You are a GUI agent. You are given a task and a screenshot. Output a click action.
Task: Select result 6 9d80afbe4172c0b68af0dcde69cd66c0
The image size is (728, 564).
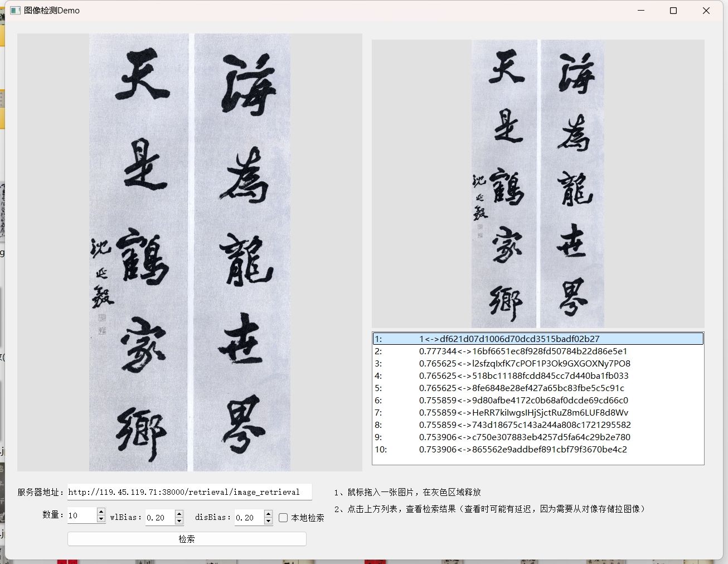tap(538, 400)
